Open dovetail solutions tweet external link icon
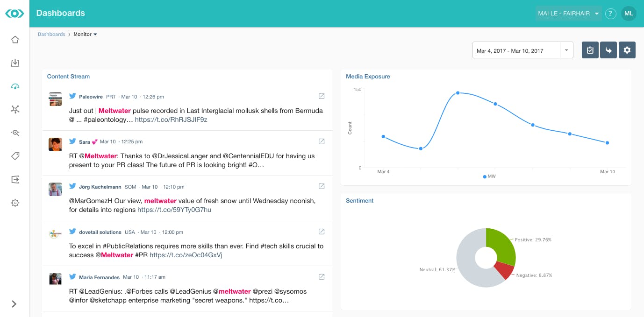Viewport: 644px width, 317px height. coord(322,232)
